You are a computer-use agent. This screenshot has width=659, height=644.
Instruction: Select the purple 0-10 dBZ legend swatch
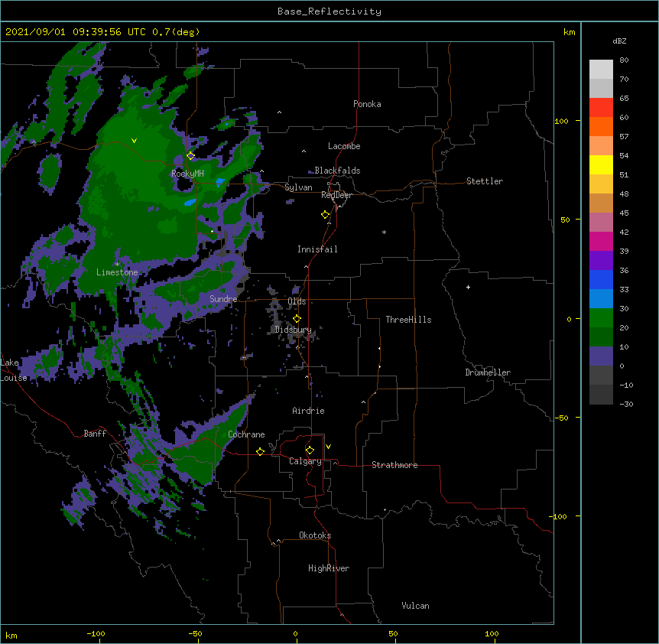(601, 356)
